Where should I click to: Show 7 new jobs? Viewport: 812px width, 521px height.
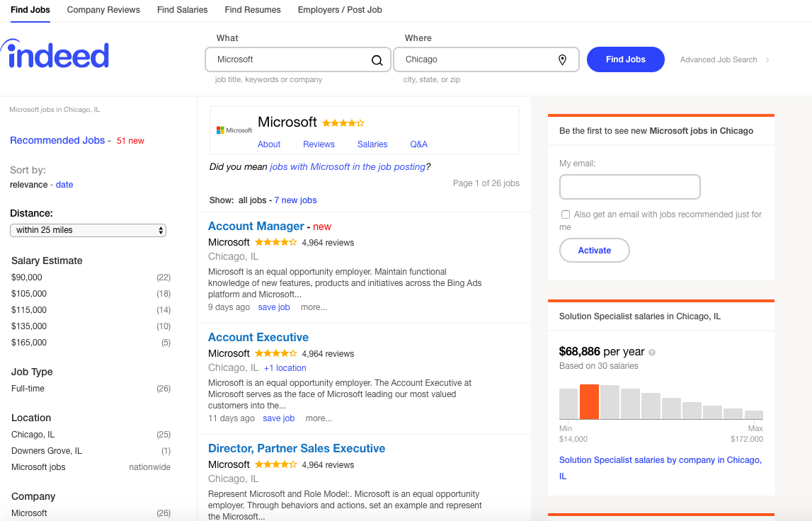295,200
